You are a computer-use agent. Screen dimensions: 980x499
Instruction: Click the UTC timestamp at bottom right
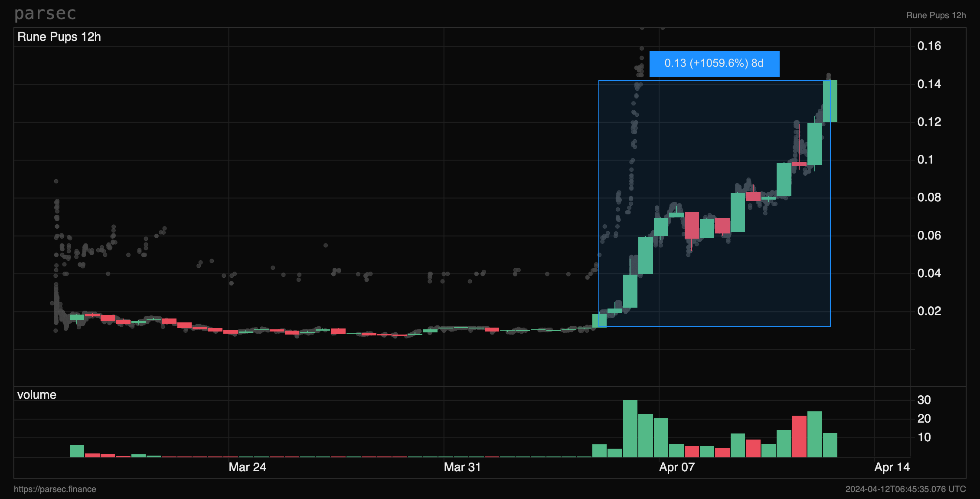point(905,489)
